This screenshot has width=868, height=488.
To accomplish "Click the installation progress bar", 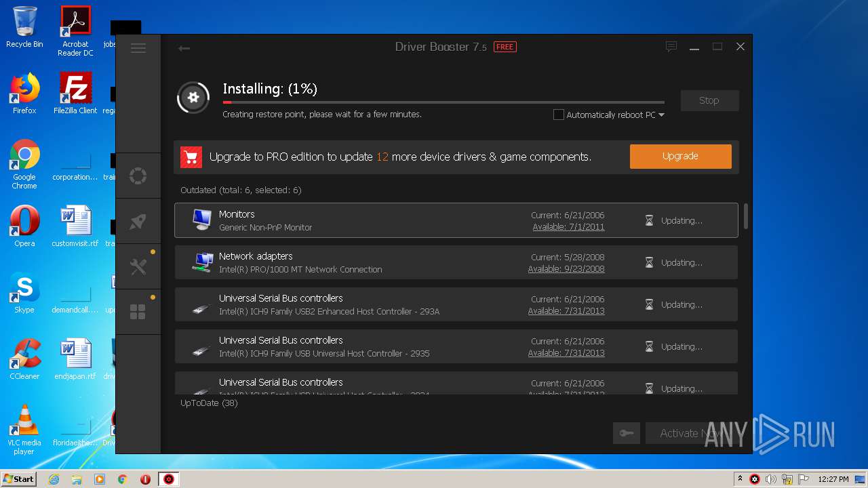I will 443,102.
